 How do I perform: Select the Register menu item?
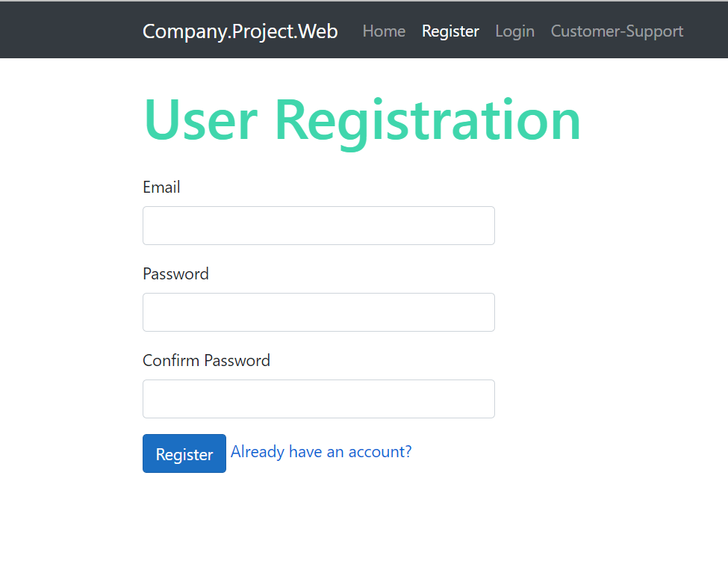450,31
